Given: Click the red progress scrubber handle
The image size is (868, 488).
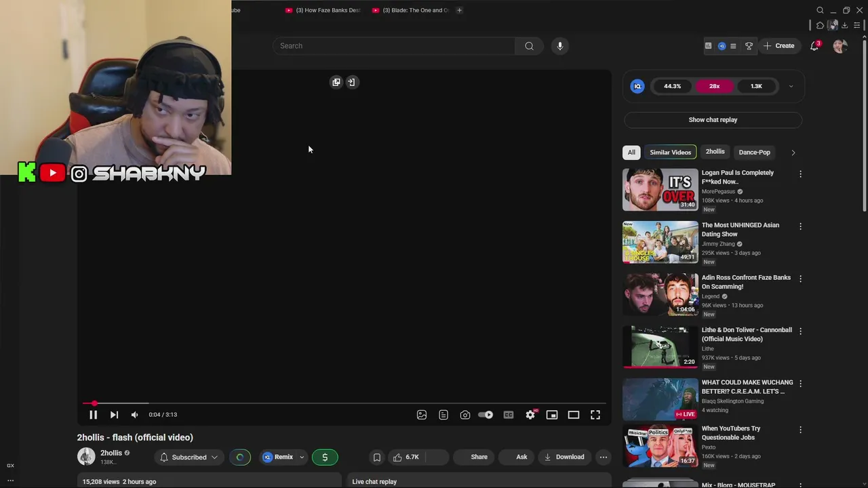Looking at the screenshot, I should [94, 403].
